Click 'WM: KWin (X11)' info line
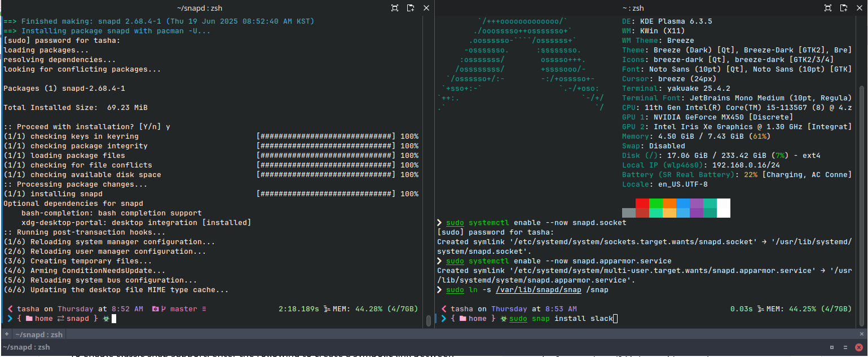868x357 pixels. 654,31
